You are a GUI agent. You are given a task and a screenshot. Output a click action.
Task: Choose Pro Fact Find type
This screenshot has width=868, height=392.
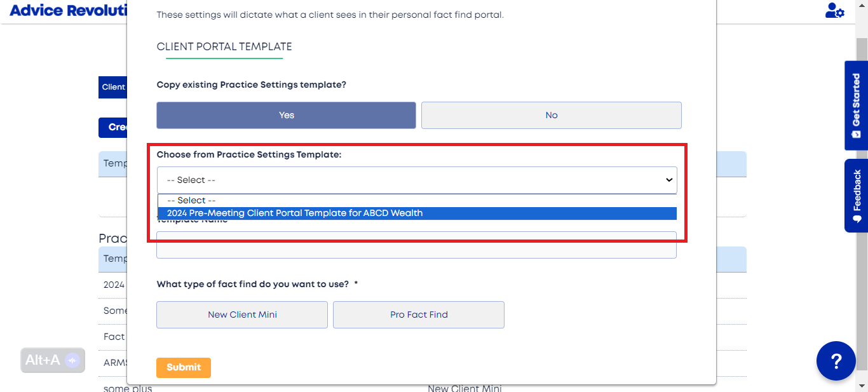tap(419, 314)
